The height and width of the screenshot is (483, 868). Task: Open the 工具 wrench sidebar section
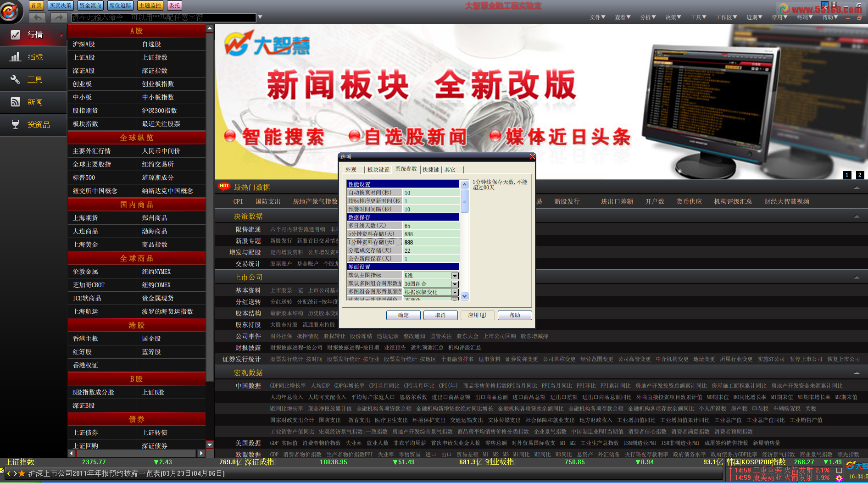[33, 80]
